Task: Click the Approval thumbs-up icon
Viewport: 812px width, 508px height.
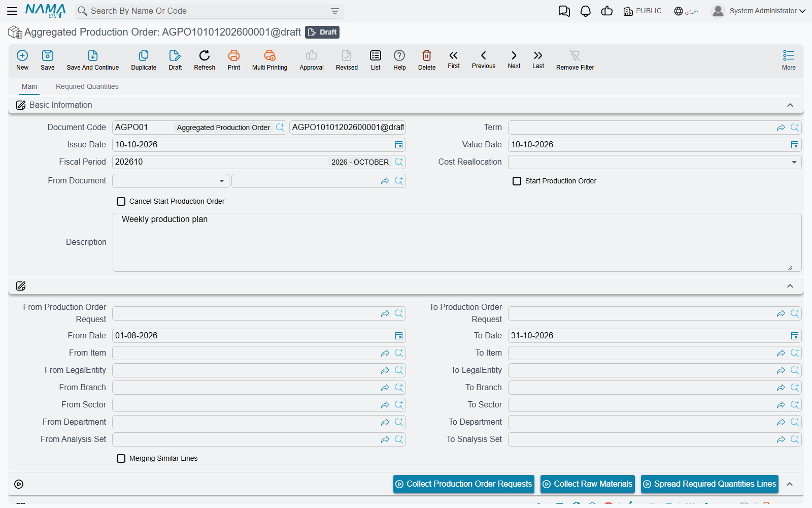Action: 312,60
